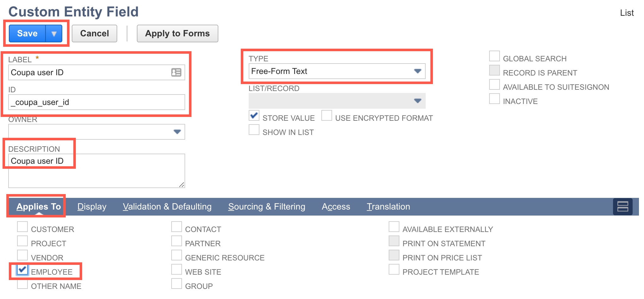Click the ID input field

tap(96, 102)
